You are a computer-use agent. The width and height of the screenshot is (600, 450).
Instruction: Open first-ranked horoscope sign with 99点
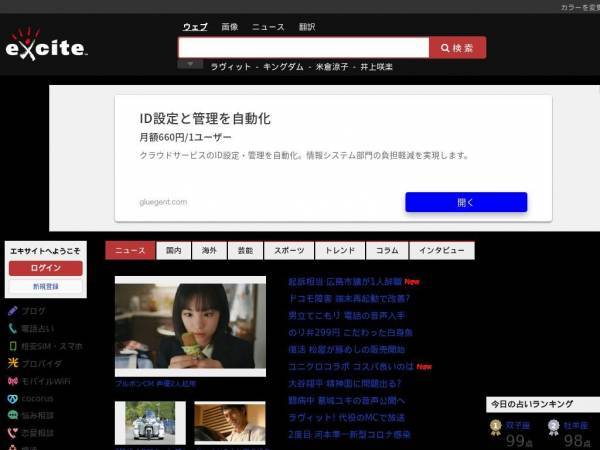(518, 426)
